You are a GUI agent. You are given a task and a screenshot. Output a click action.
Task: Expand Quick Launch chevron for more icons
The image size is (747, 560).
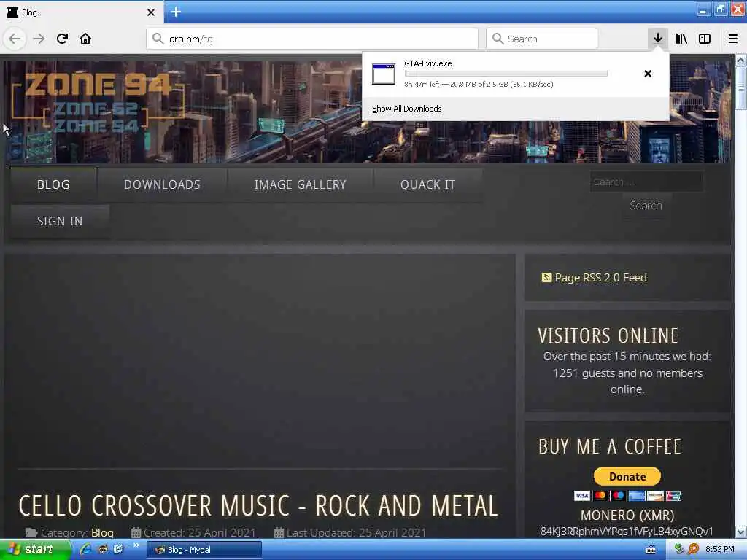pos(136,545)
